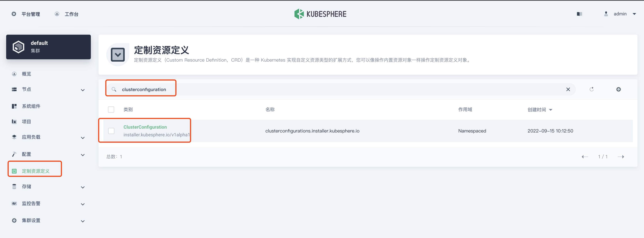This screenshot has width=644, height=238.
Task: Go to next page arrow
Action: [x=621, y=157]
